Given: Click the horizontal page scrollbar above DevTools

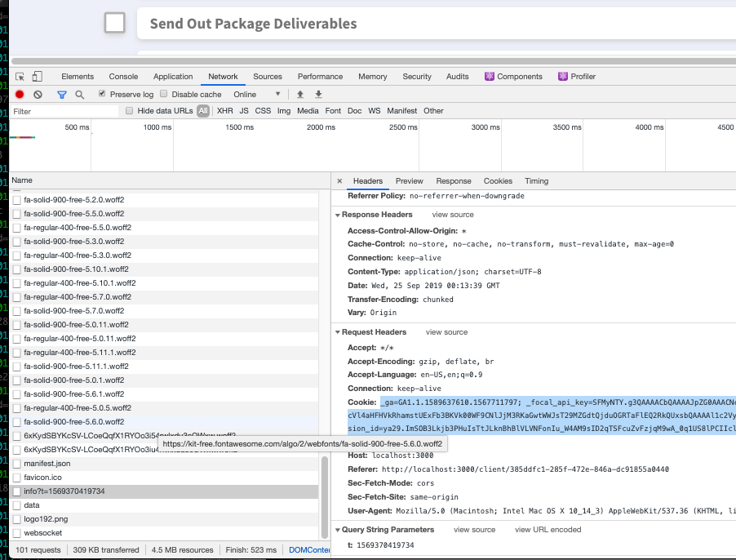Looking at the screenshot, I should [x=374, y=61].
